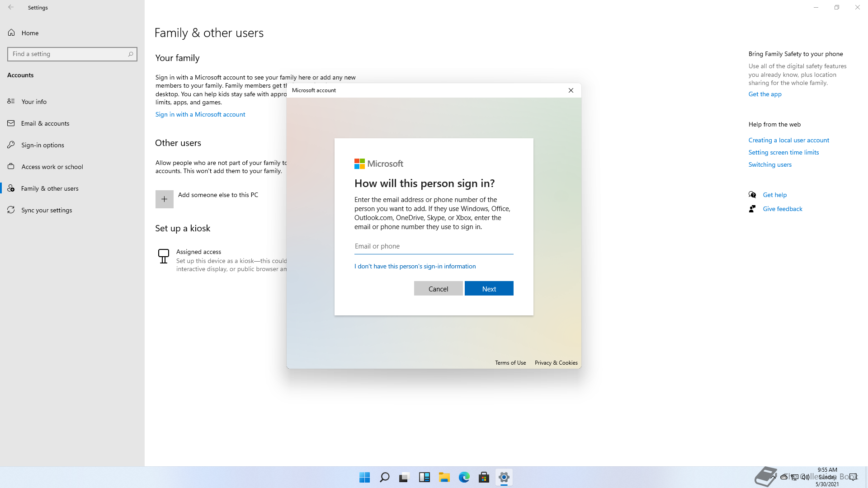Viewport: 868px width, 488px height.
Task: Click the Start button on the taskbar
Action: [364, 477]
